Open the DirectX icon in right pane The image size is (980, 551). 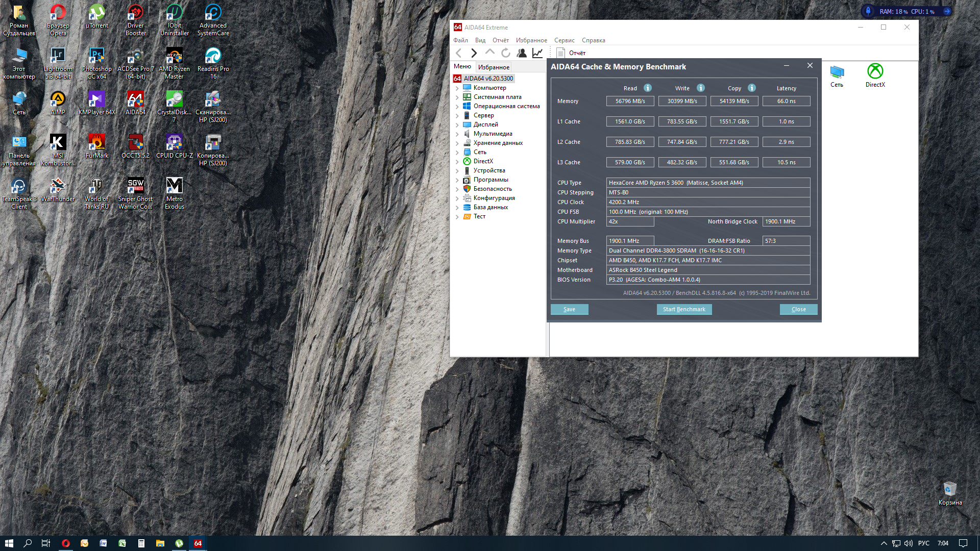875,75
